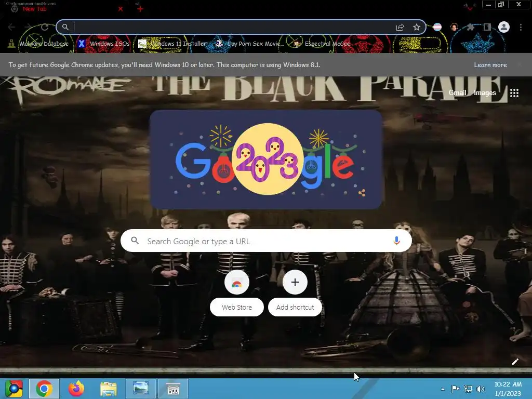Screen dimensions: 532x399
Task: Open the clock showing 10:22 AM
Action: click(x=508, y=389)
